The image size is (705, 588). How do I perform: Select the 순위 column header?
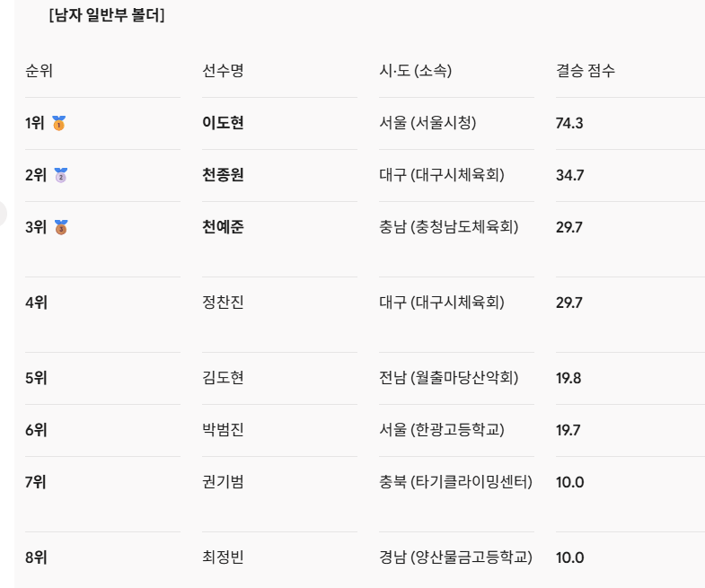[40, 71]
